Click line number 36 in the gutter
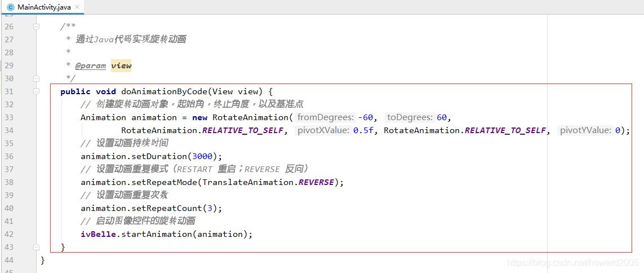Viewport: 644px width, 273px height. [x=9, y=156]
